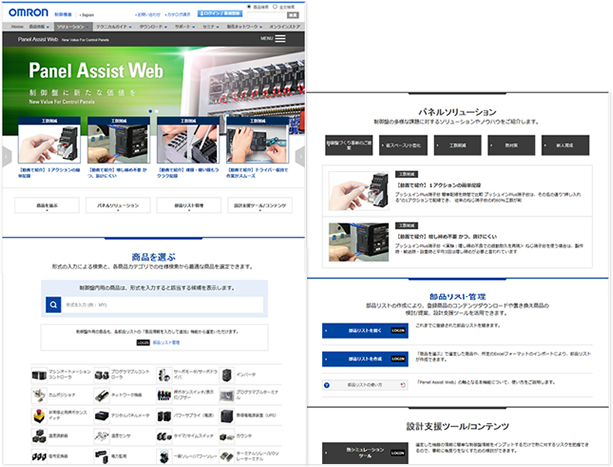Open the network devices category icon
The width and height of the screenshot is (613, 467).
(x=102, y=395)
